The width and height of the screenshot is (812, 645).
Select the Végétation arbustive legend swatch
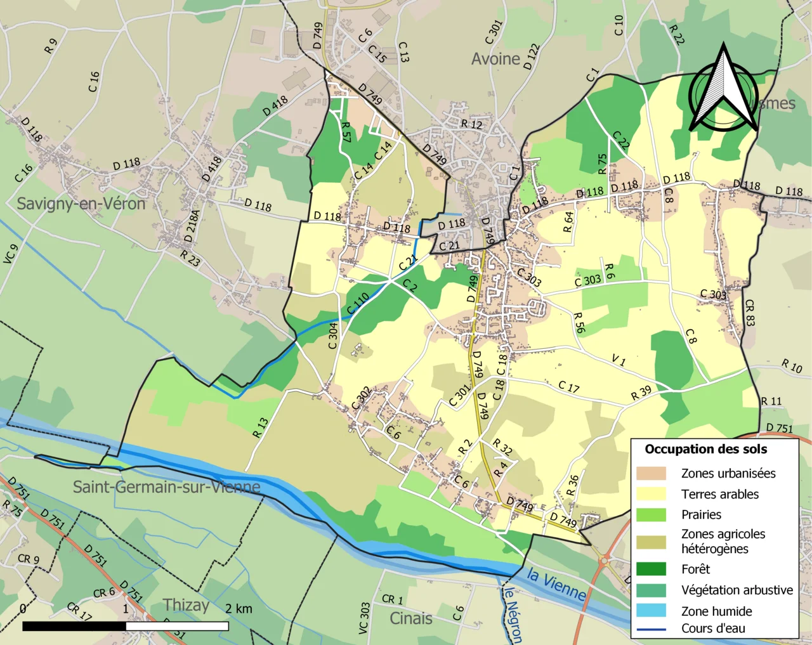click(651, 590)
